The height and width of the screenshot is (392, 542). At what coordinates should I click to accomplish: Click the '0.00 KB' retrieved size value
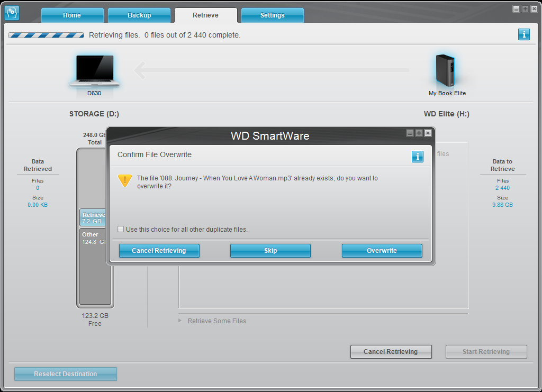pyautogui.click(x=38, y=205)
